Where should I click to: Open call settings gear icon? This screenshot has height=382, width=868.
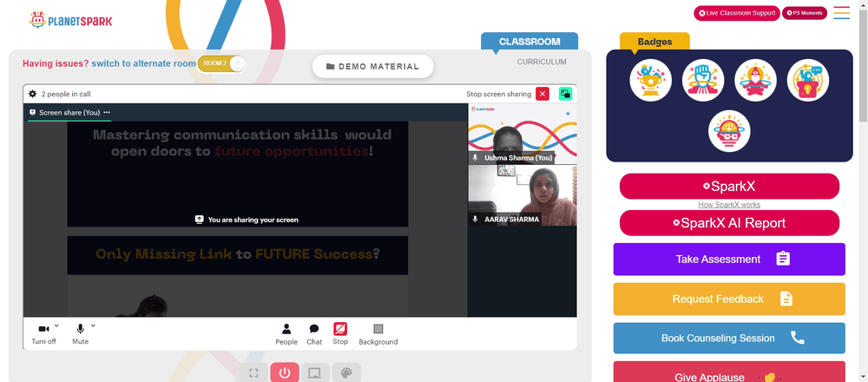[33, 94]
